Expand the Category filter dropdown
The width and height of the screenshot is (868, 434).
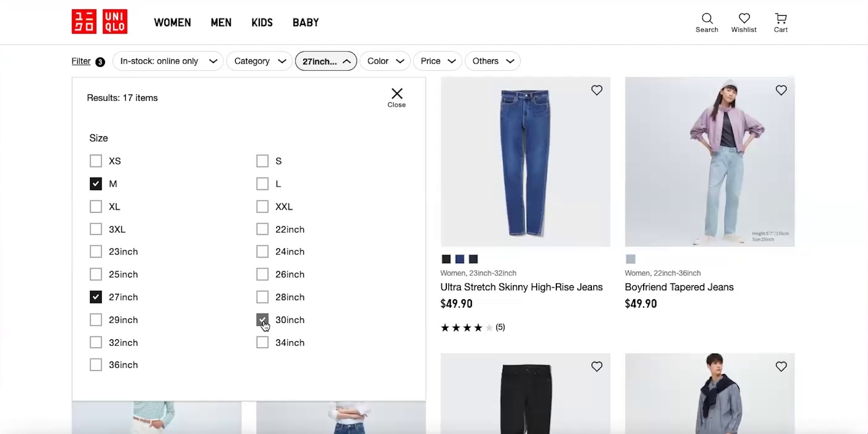259,61
